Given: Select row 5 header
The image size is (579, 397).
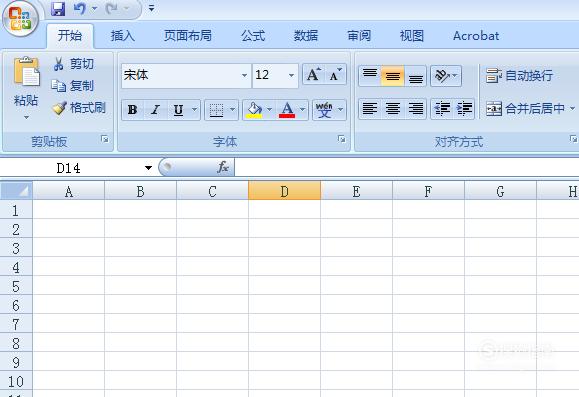Looking at the screenshot, I should tap(16, 286).
